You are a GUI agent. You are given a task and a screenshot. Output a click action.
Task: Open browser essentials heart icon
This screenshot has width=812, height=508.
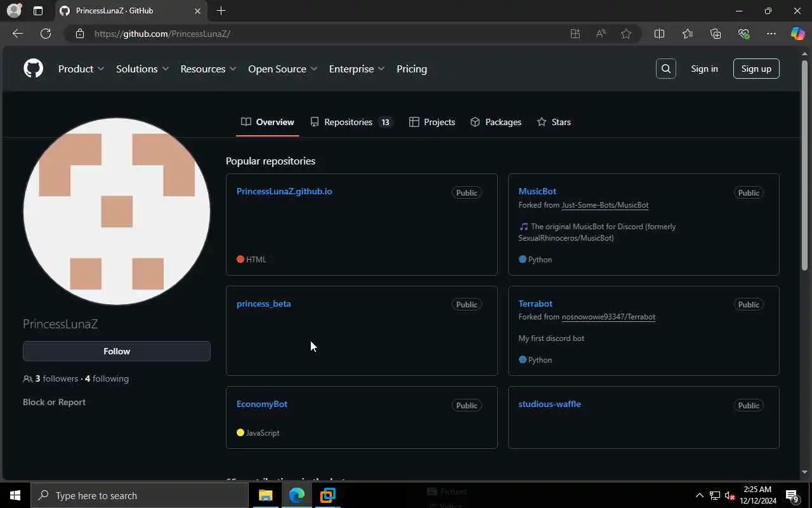coord(743,34)
